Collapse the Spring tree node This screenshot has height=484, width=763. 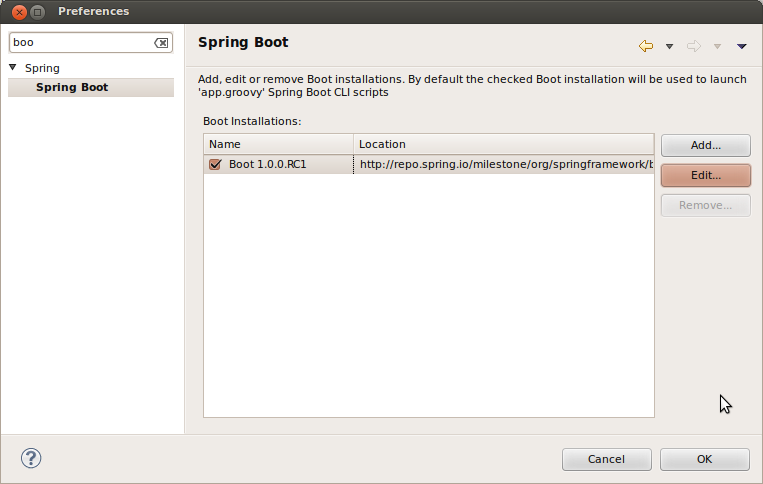point(13,68)
